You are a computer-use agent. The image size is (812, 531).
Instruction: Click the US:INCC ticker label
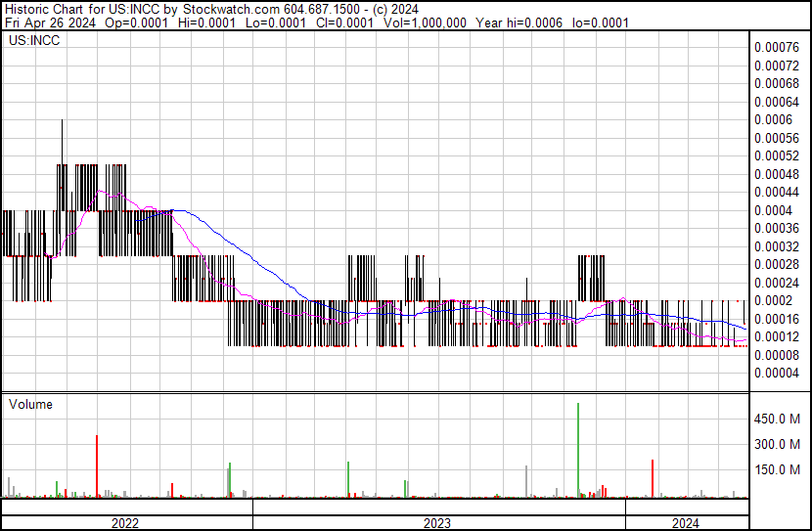click(34, 40)
